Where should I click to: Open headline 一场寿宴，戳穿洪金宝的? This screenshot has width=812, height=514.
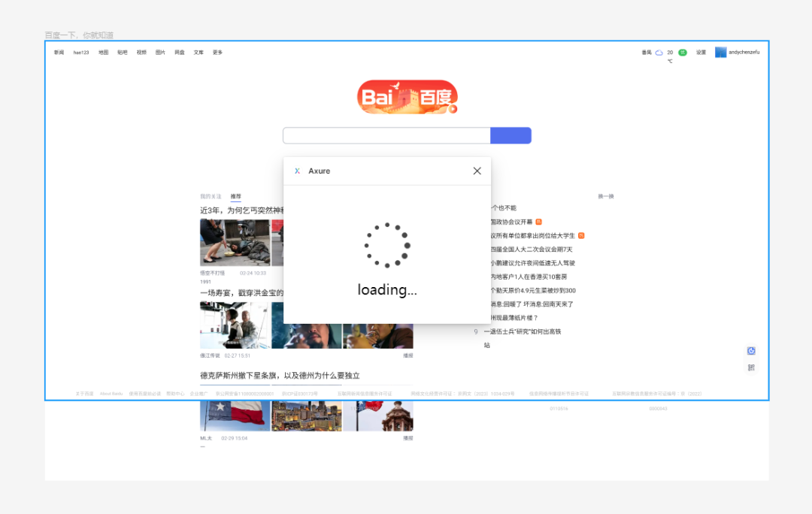coord(242,293)
